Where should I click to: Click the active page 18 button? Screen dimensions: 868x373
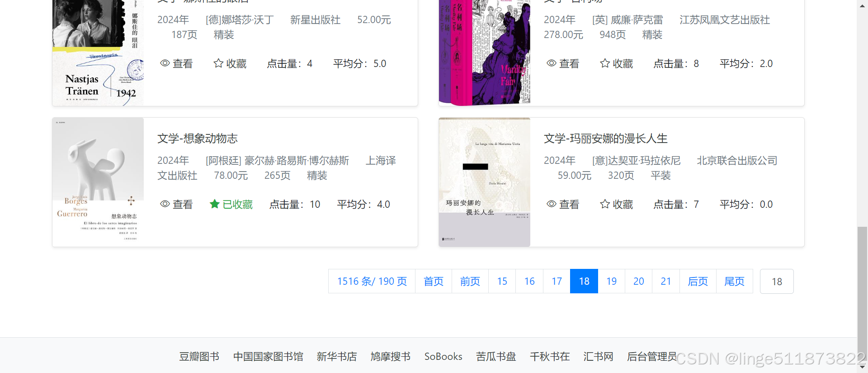[x=584, y=281]
